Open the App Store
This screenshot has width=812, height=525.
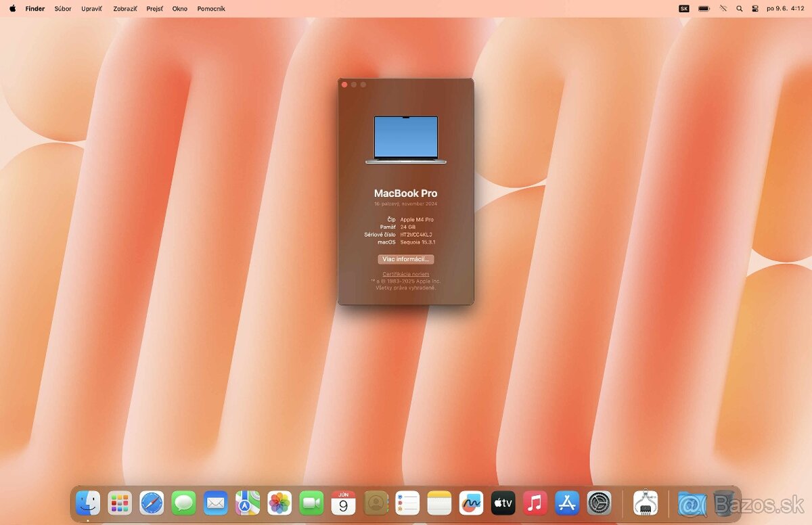[x=566, y=503]
